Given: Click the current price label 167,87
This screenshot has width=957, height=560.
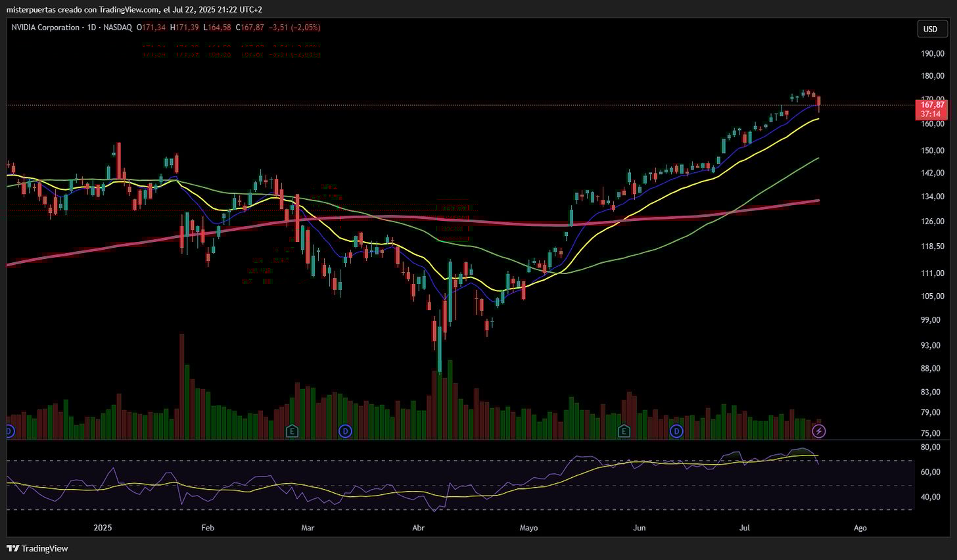Looking at the screenshot, I should (932, 105).
